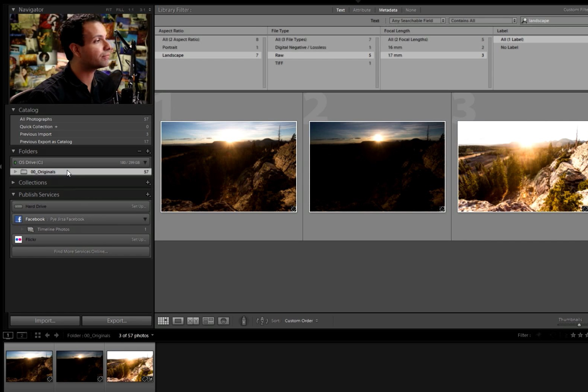Open the '3 of 57 photos' source dropdown
588x392 pixels.
pos(136,336)
